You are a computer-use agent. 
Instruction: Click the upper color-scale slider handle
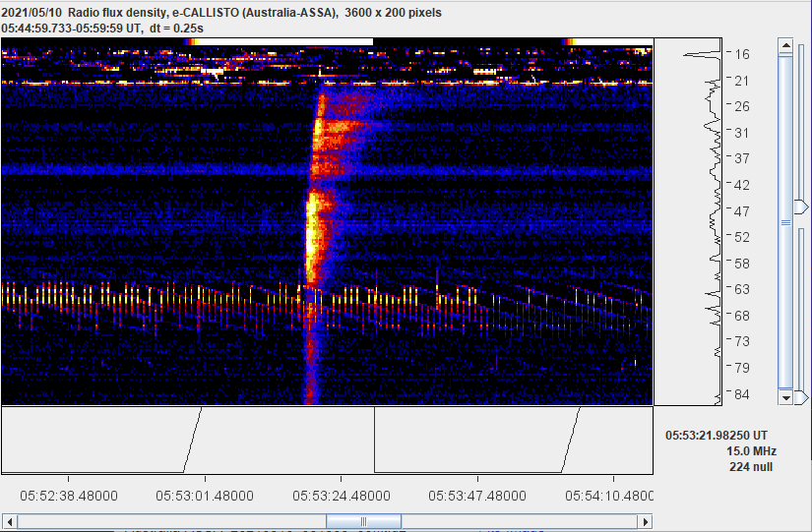[x=801, y=206]
